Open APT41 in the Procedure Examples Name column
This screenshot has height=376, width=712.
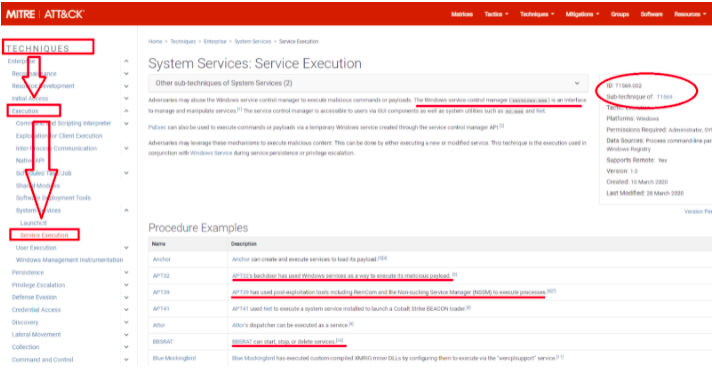point(161,309)
